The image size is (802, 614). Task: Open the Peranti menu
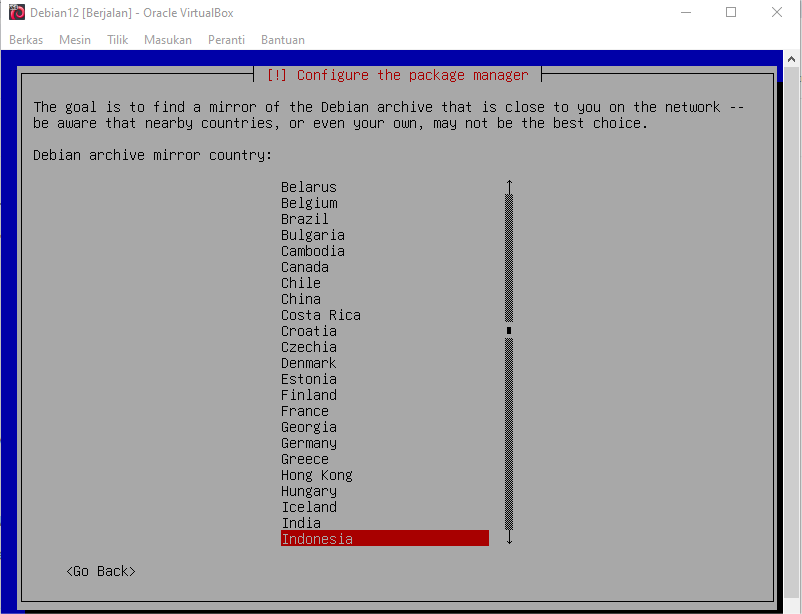pyautogui.click(x=226, y=40)
